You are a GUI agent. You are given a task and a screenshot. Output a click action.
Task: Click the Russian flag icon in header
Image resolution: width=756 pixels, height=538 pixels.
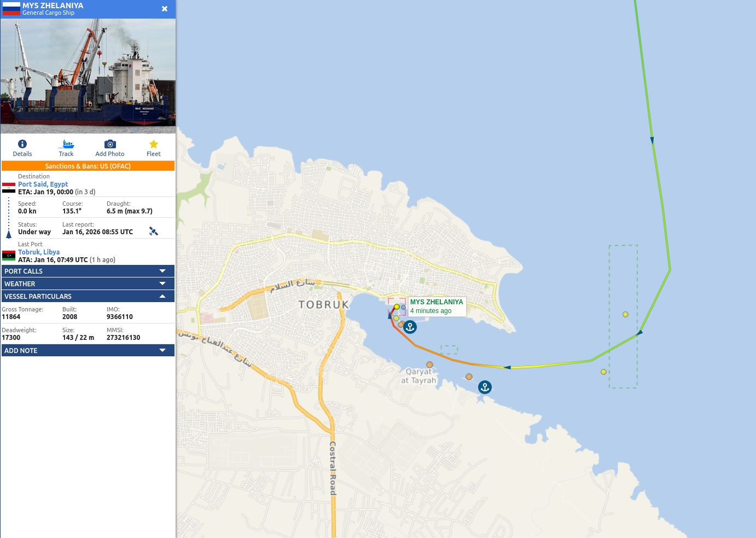coord(11,9)
